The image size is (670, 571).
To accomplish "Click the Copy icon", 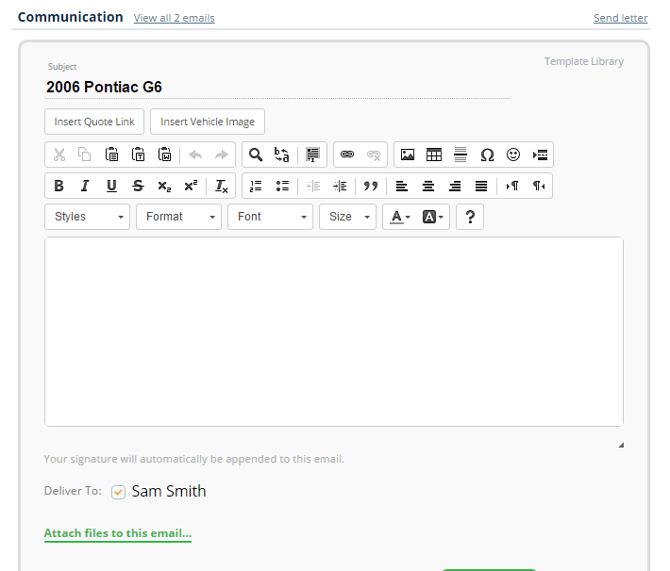I will 85,155.
